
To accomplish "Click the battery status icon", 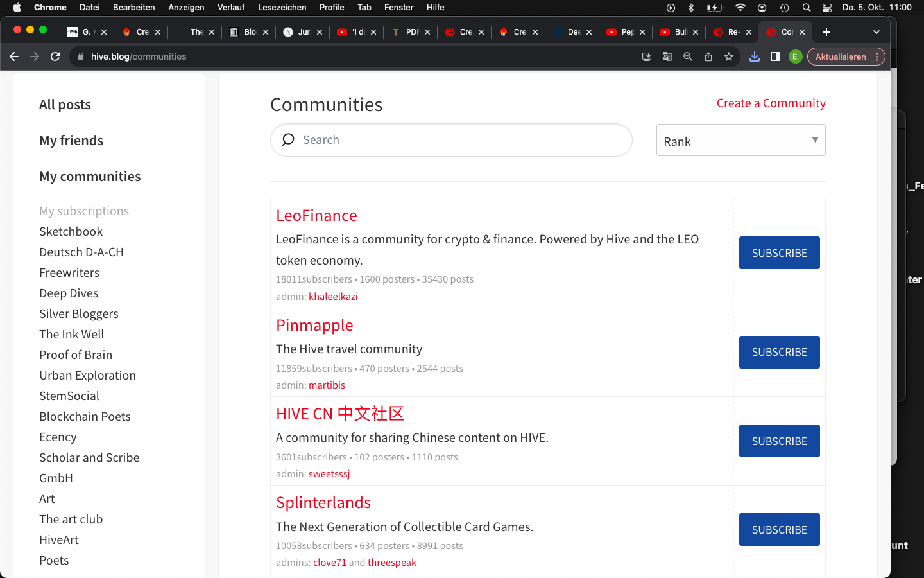I will point(715,7).
